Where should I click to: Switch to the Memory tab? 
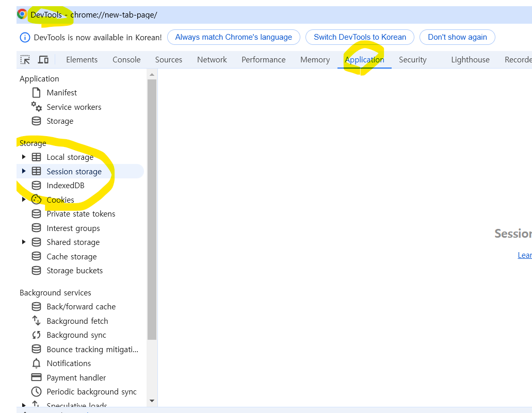315,60
